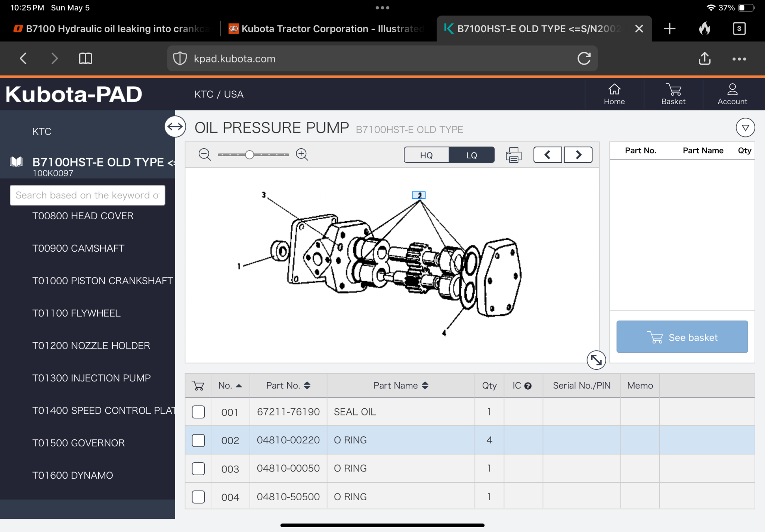This screenshot has width=765, height=532.
Task: Check the box for 004 O RING 04810-50500
Action: click(x=198, y=497)
